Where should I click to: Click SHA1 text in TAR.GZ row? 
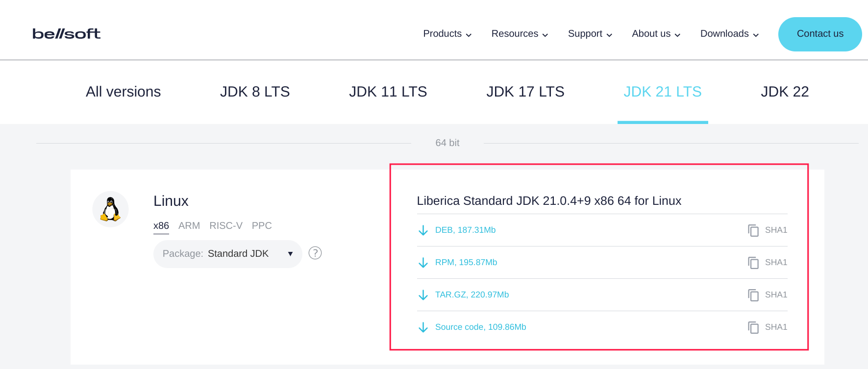coord(776,295)
